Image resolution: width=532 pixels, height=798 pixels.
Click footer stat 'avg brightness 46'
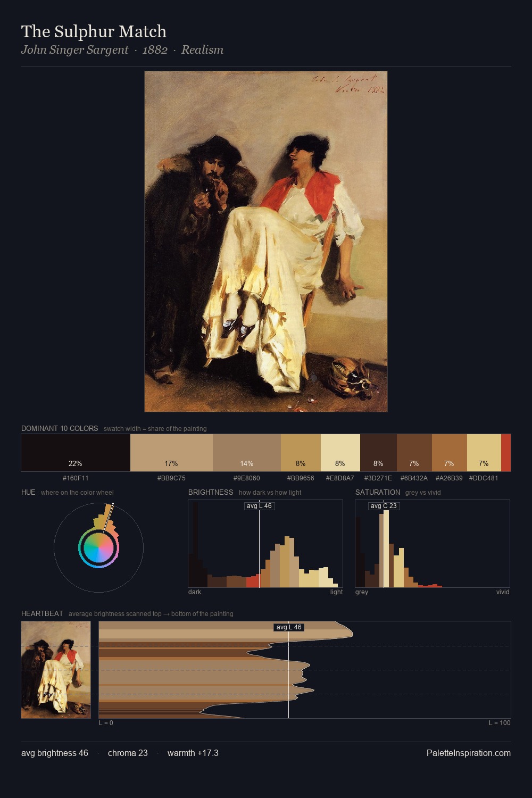pos(55,753)
